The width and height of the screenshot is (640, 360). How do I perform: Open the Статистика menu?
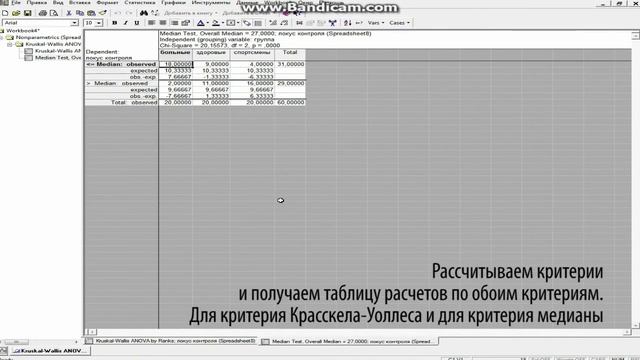pos(140,2)
